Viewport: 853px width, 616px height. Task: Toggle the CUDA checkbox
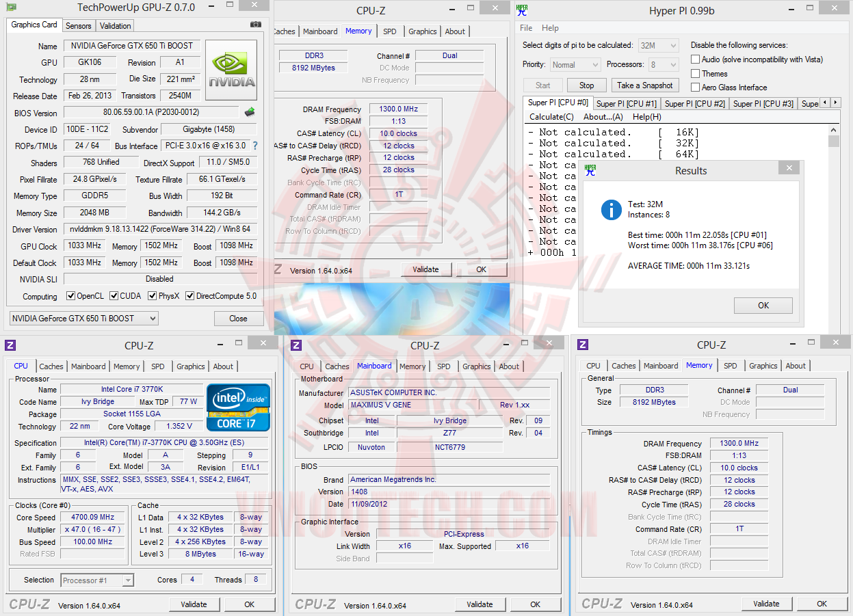[113, 296]
